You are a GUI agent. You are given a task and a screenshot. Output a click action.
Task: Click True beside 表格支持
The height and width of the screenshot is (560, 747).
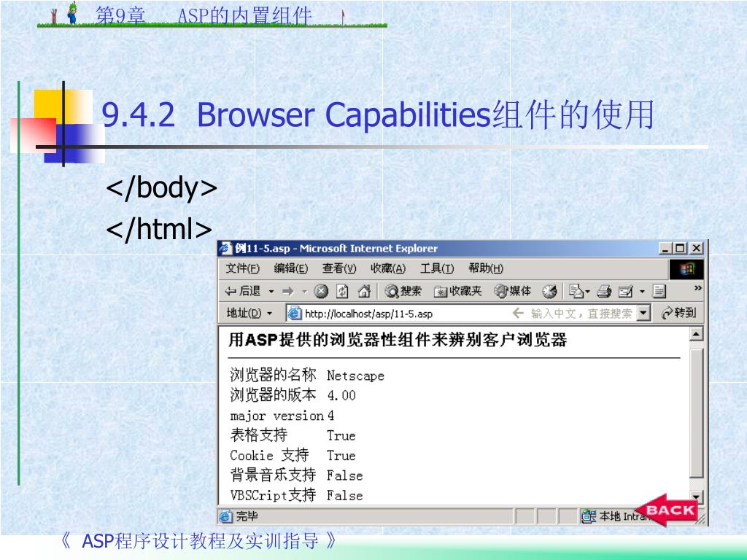pyautogui.click(x=341, y=436)
